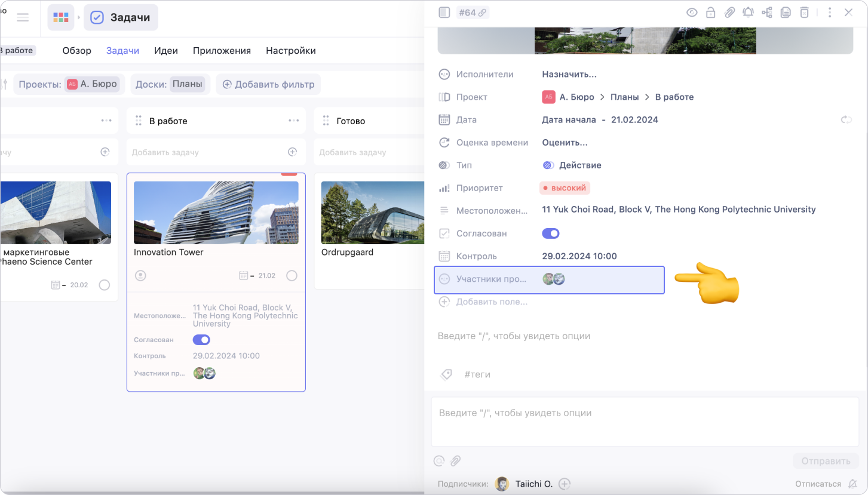Switch to the Задачи tab
Image resolution: width=868 pixels, height=495 pixels.
[122, 51]
